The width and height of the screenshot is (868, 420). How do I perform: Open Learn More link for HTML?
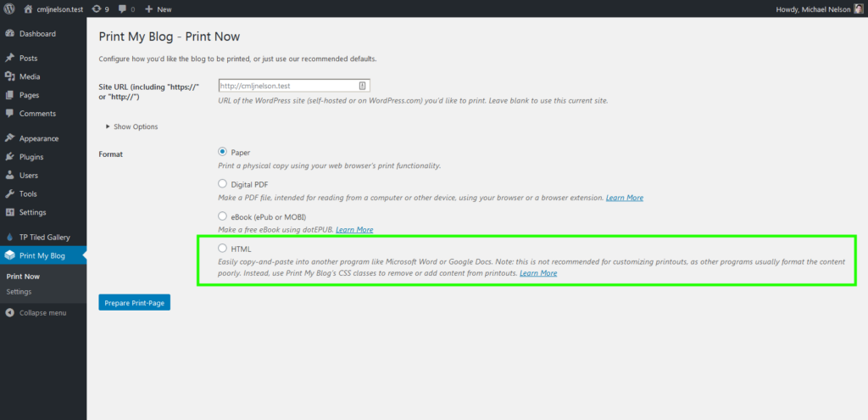(538, 273)
